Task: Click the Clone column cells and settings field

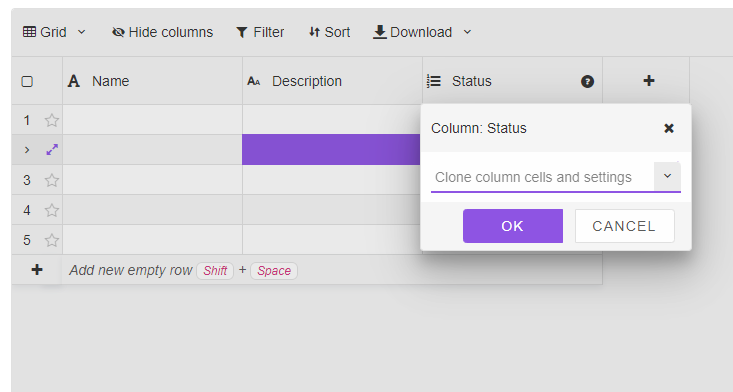Action: coord(542,177)
